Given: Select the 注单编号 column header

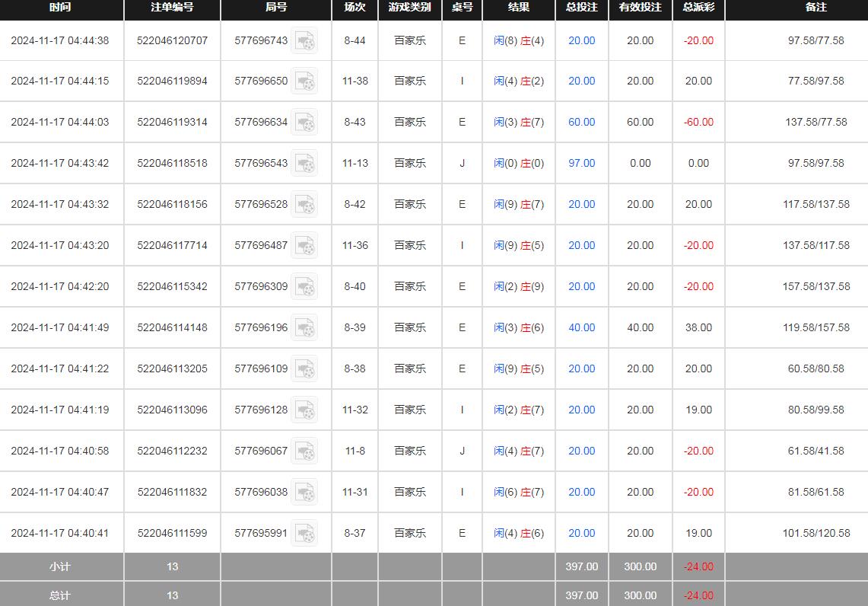Looking at the screenshot, I should (x=172, y=8).
